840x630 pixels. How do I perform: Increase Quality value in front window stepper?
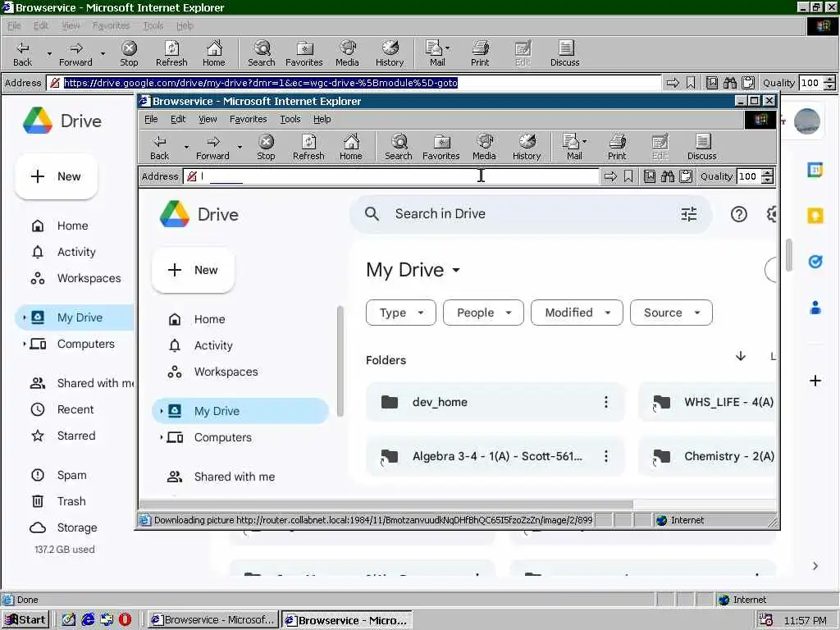pos(768,173)
